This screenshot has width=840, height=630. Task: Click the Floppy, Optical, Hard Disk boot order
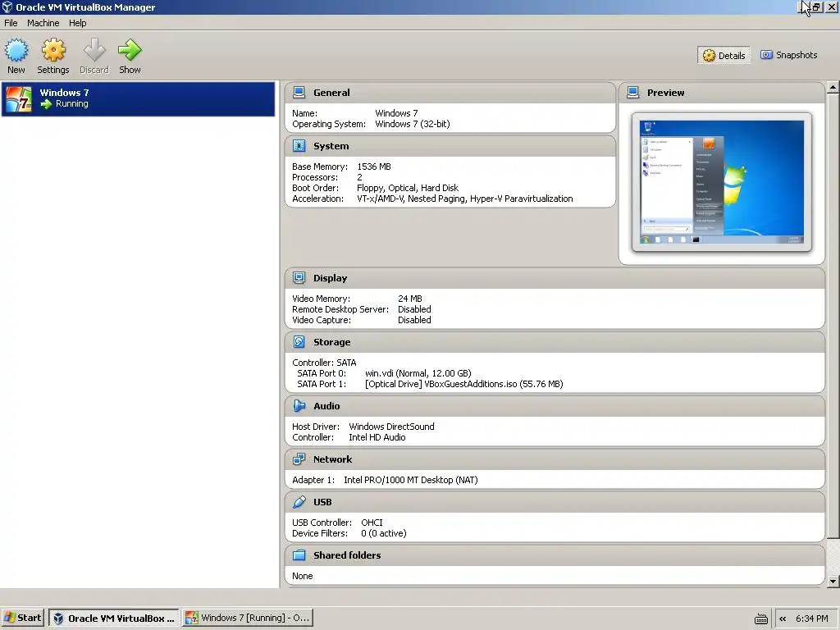(x=408, y=188)
